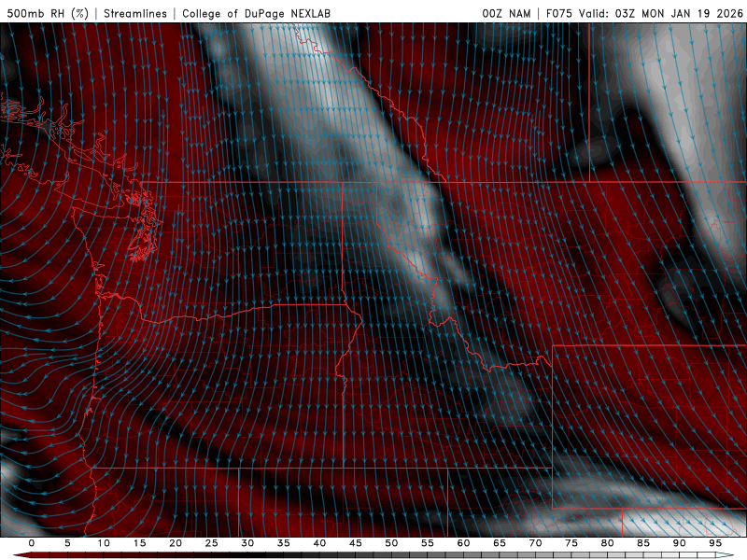Viewport: 747px width, 560px height.
Task: Choose the colorbar label "50"
Action: click(391, 543)
